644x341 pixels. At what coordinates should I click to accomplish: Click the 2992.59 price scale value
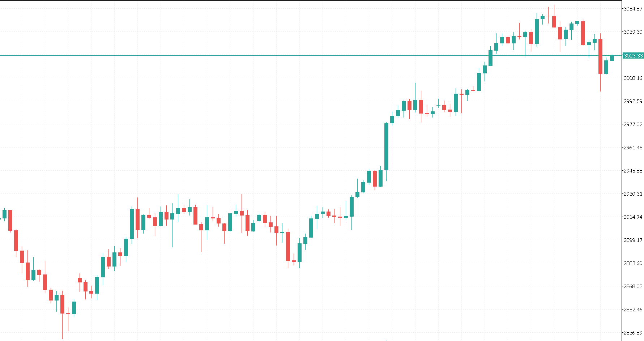[x=633, y=101]
